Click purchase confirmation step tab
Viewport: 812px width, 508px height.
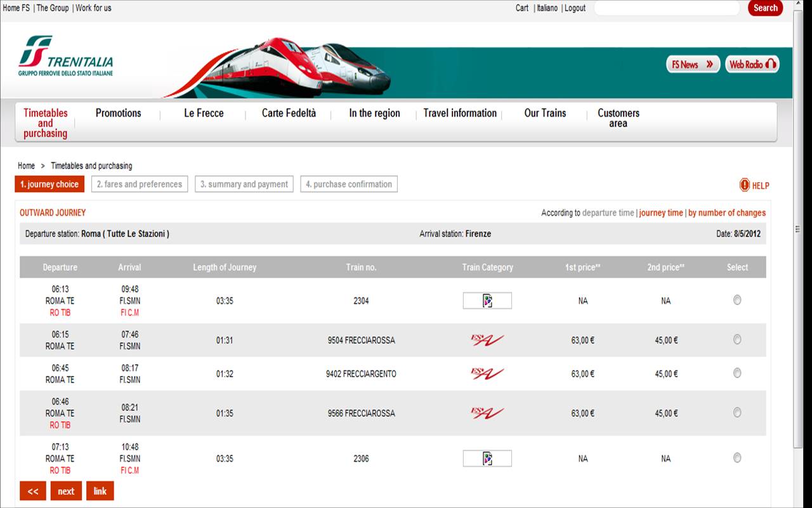coord(349,184)
